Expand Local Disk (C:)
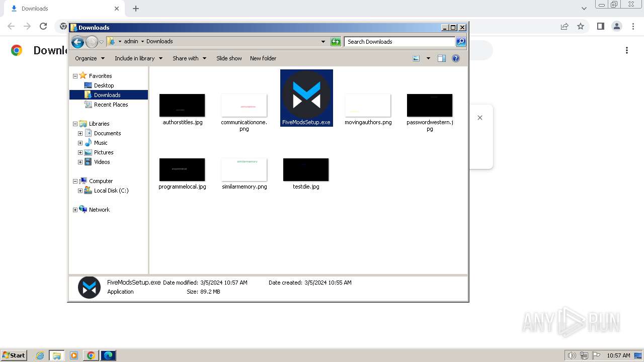The width and height of the screenshot is (644, 362). tap(80, 191)
